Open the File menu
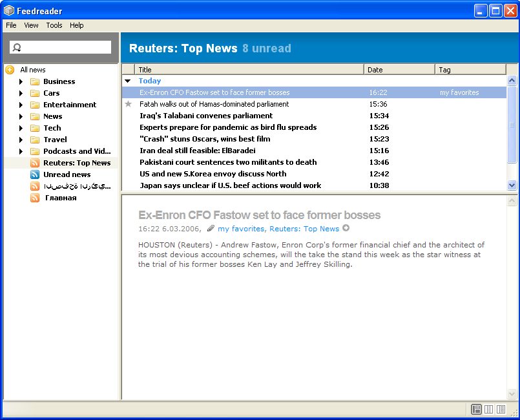Screen dimensions: 520x420 (x=11, y=25)
